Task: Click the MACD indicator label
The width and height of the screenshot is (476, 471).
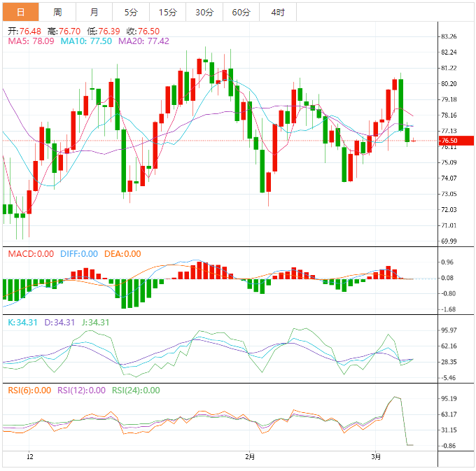Action: (x=30, y=254)
